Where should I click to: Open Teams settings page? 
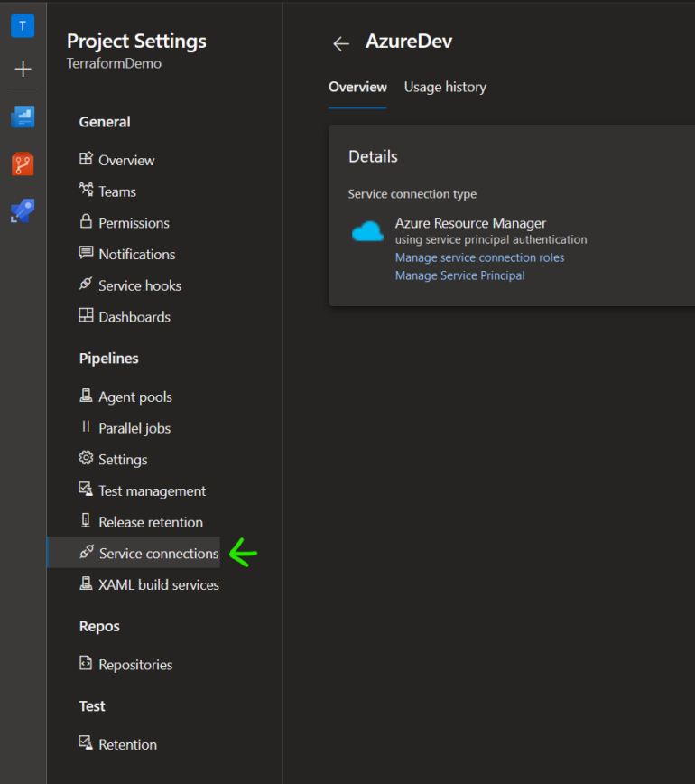116,191
